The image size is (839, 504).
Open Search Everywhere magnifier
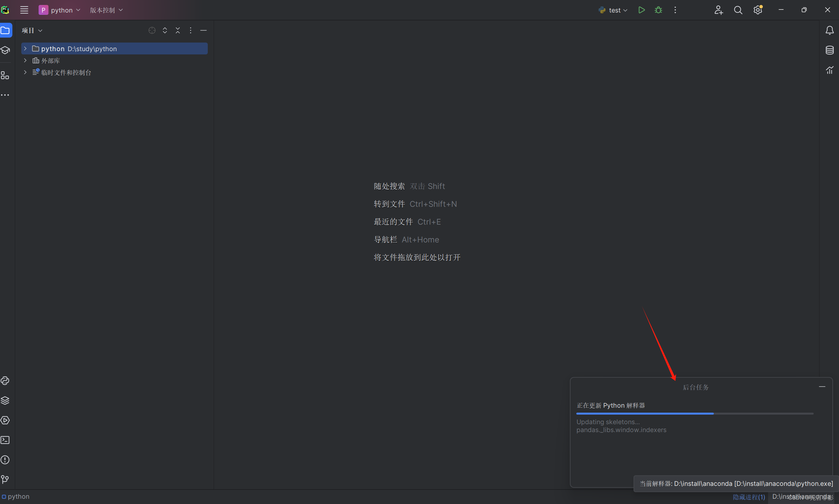pos(738,10)
